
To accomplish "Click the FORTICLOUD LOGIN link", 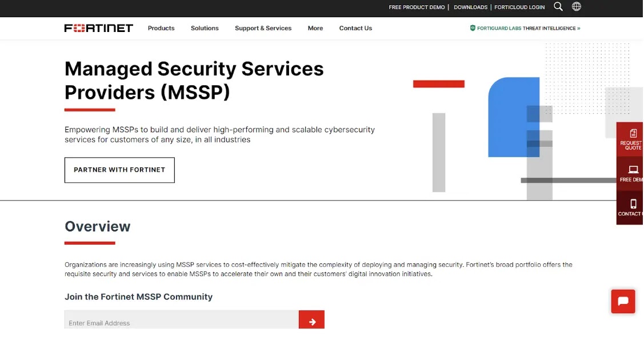I will tap(519, 7).
